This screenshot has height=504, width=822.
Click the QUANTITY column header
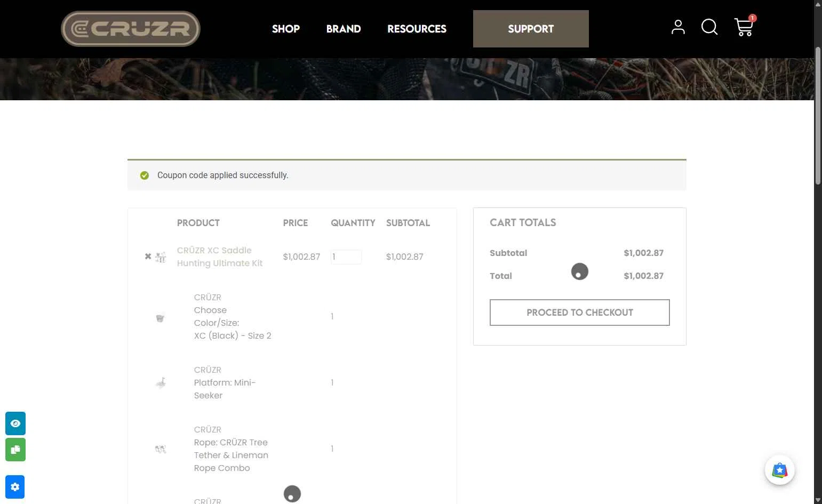tap(353, 223)
